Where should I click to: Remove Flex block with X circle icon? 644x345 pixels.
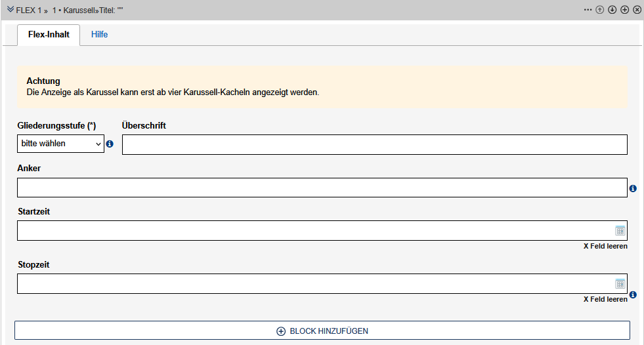point(637,10)
